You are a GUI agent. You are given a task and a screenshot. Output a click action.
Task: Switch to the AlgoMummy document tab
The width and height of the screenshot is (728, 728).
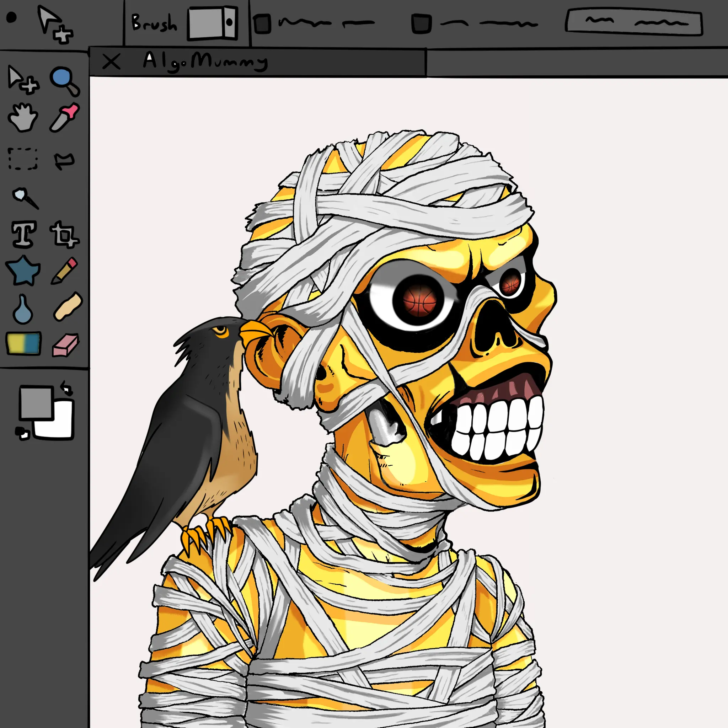(205, 61)
